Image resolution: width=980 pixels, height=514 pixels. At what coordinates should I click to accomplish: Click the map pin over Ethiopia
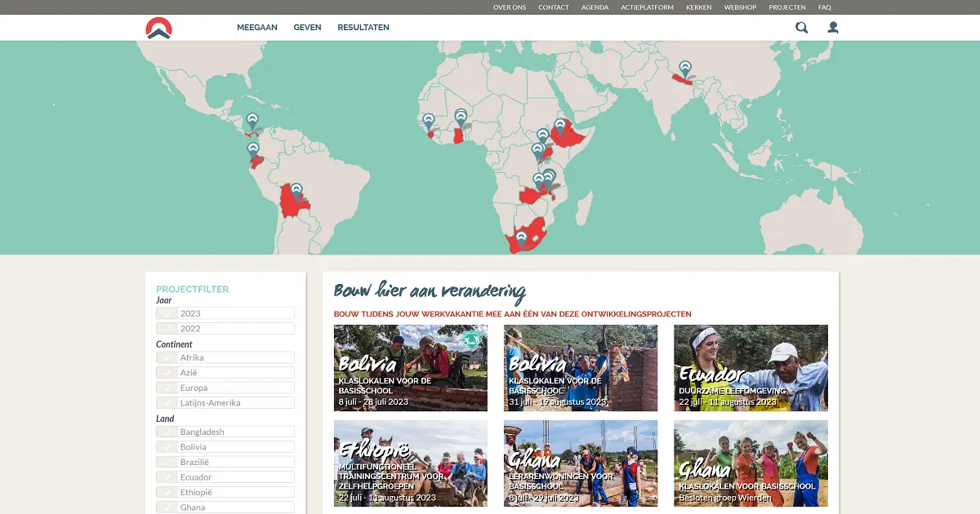point(560,126)
